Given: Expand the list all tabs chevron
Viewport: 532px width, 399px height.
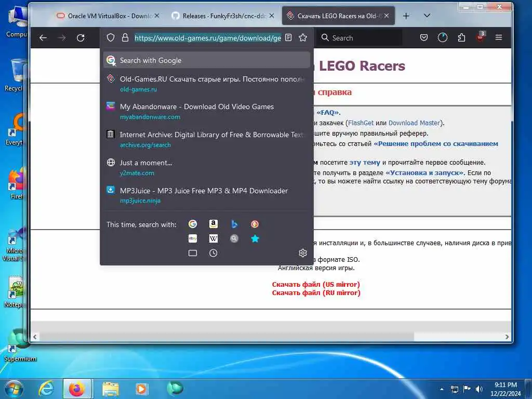Looking at the screenshot, I should tap(427, 16).
